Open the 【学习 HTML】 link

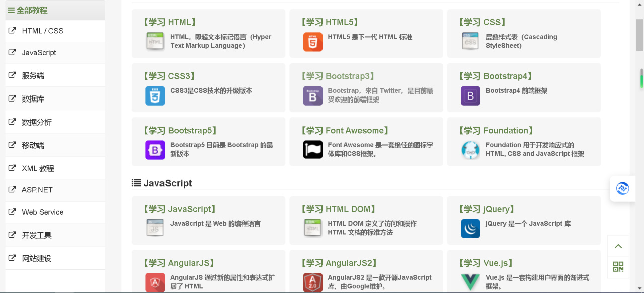(x=170, y=22)
